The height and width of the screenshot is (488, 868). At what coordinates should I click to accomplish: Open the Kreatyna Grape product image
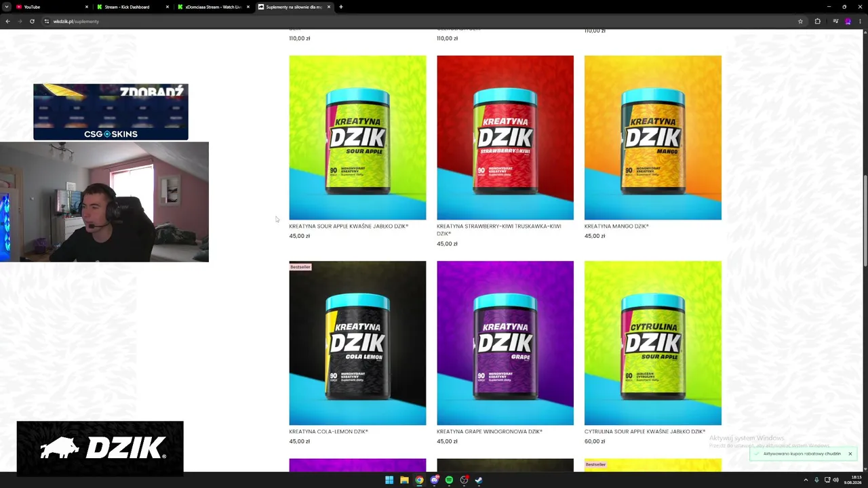[505, 343]
